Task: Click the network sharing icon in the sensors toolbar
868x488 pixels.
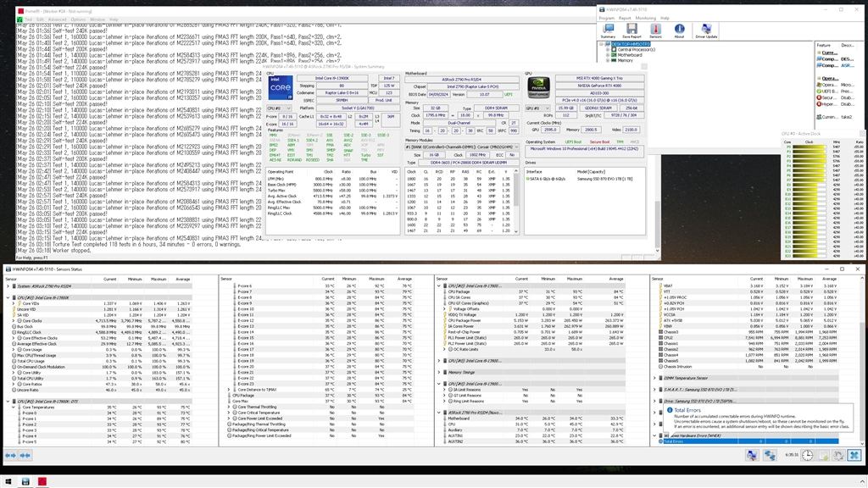Action: [x=770, y=455]
